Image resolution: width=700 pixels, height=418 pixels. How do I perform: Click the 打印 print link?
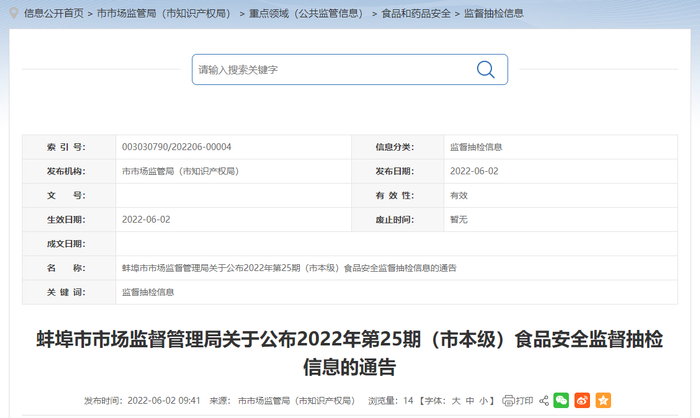(525, 401)
